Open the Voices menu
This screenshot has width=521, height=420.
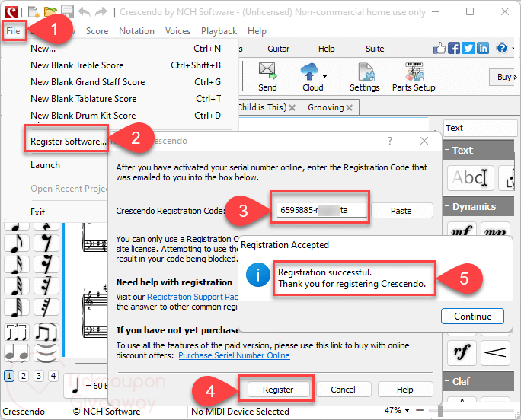(x=177, y=31)
